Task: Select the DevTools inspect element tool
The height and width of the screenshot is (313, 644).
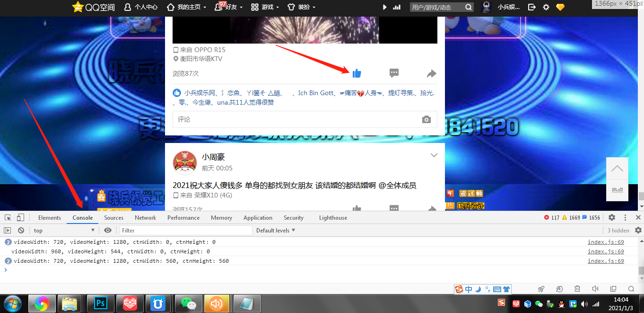Action: coord(8,217)
